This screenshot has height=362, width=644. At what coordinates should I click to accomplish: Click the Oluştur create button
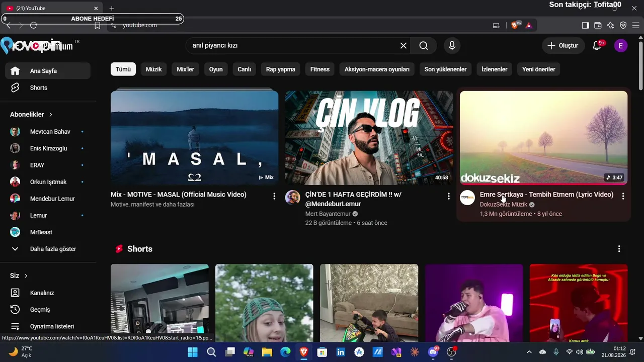pyautogui.click(x=563, y=46)
